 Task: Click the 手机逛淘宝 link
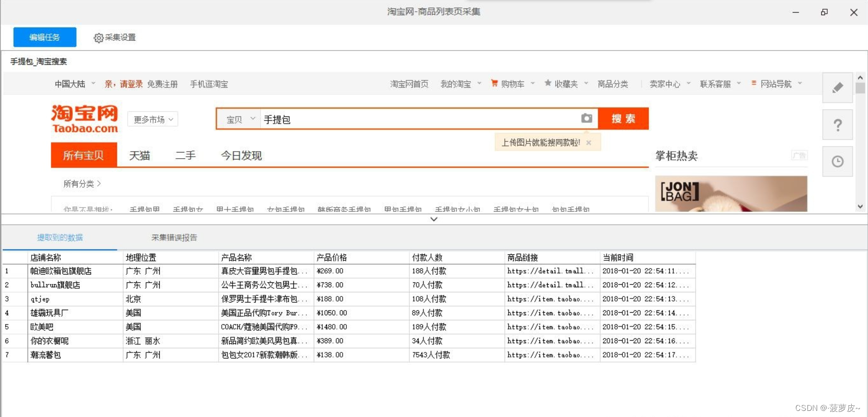[x=209, y=84]
